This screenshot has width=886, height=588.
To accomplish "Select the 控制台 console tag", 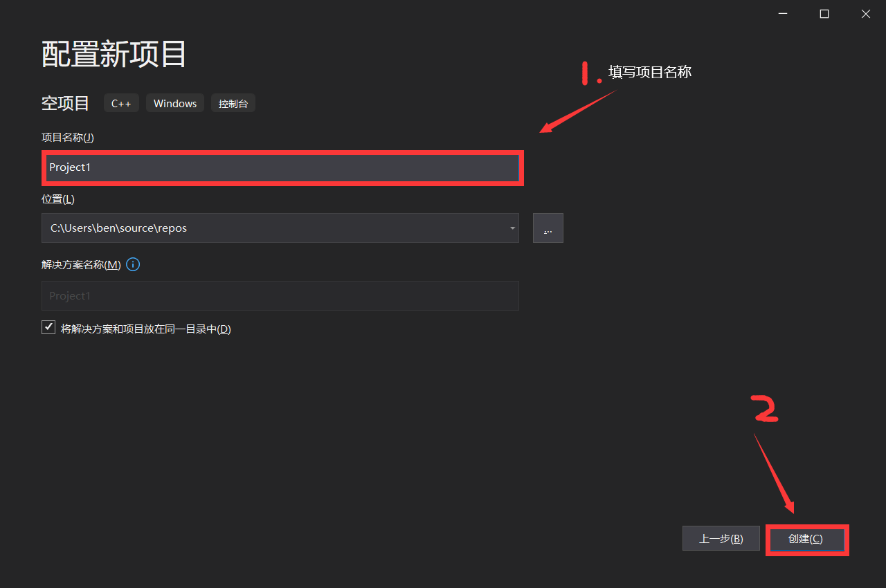I will (x=233, y=102).
